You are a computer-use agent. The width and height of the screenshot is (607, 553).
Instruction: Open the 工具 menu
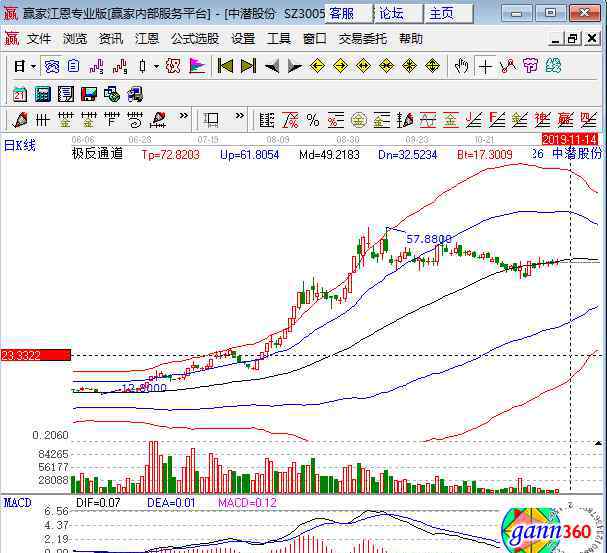[279, 39]
